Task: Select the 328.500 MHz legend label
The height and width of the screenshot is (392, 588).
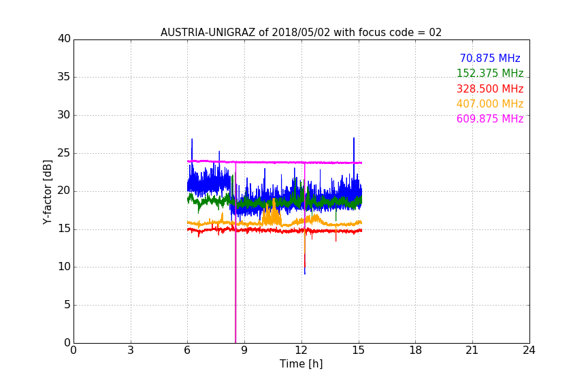Action: click(x=490, y=88)
